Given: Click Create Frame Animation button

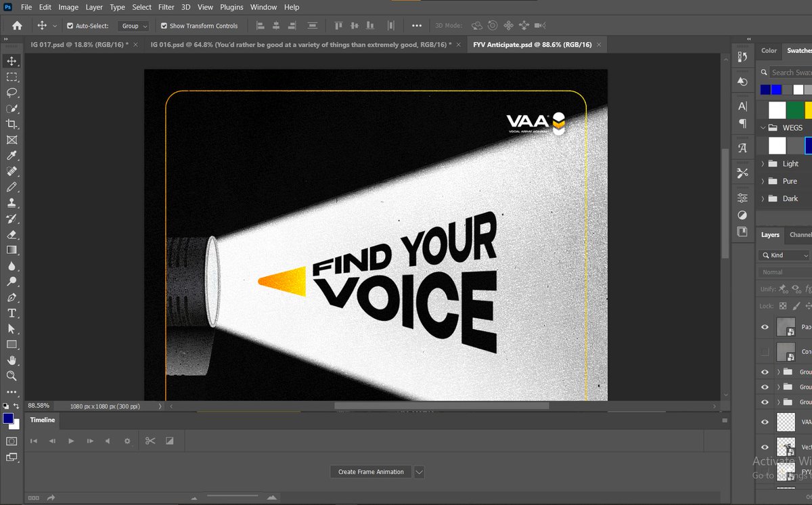Looking at the screenshot, I should coord(371,472).
